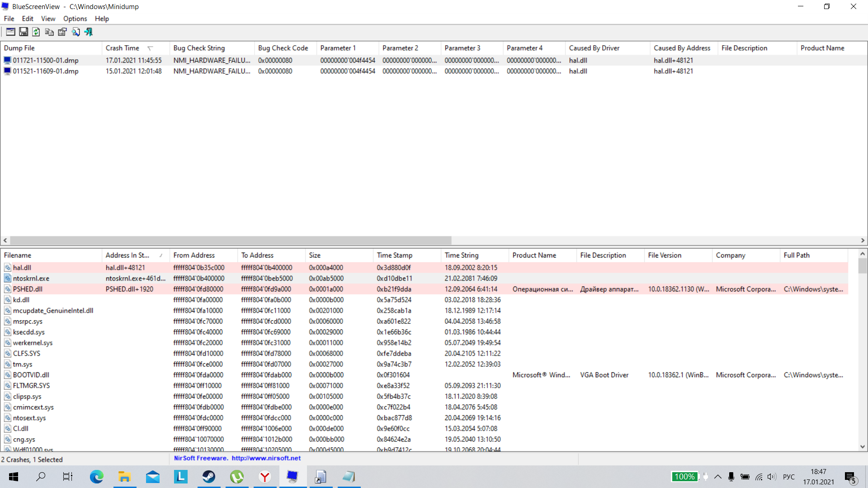868x488 pixels.
Task: Open Task View in taskbar
Action: [x=68, y=477]
